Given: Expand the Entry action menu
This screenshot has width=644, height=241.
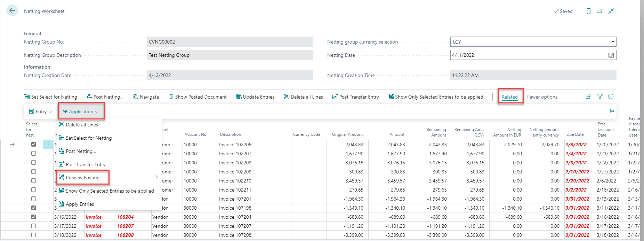Looking at the screenshot, I should 41,111.
